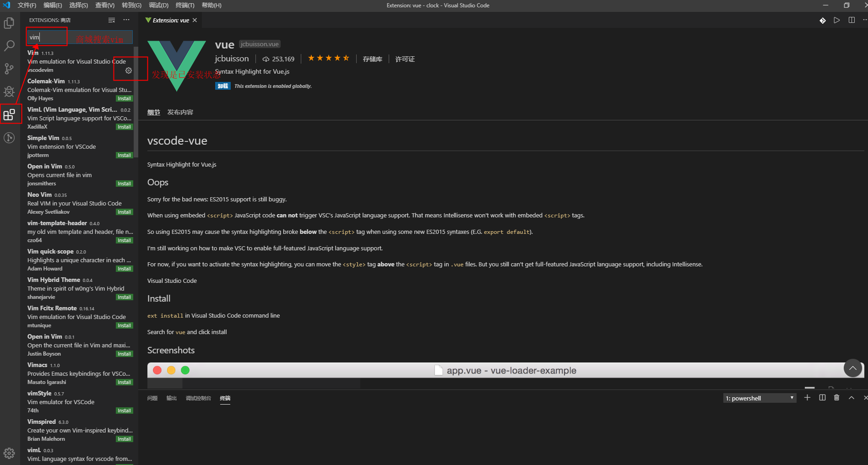
Task: Select the Search icon in the activity bar
Action: click(x=9, y=45)
